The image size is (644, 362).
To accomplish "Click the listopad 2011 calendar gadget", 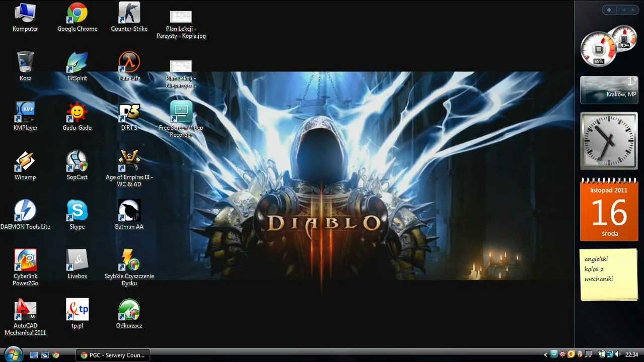I will pyautogui.click(x=609, y=210).
